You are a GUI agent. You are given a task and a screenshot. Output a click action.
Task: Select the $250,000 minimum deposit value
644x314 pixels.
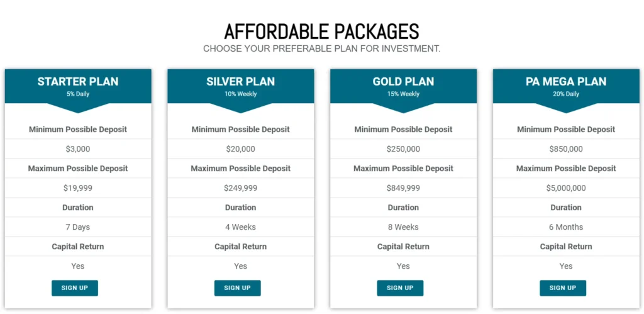click(403, 149)
